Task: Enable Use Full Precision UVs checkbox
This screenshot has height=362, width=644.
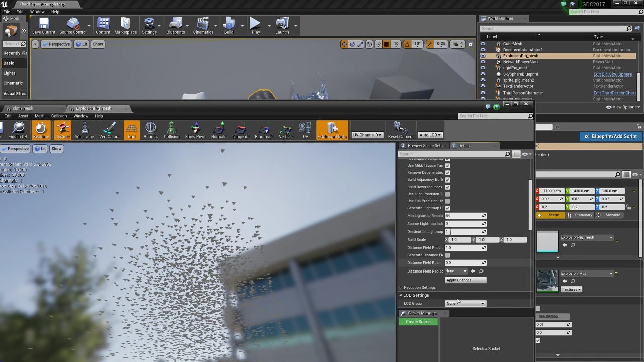Action: coord(447,201)
